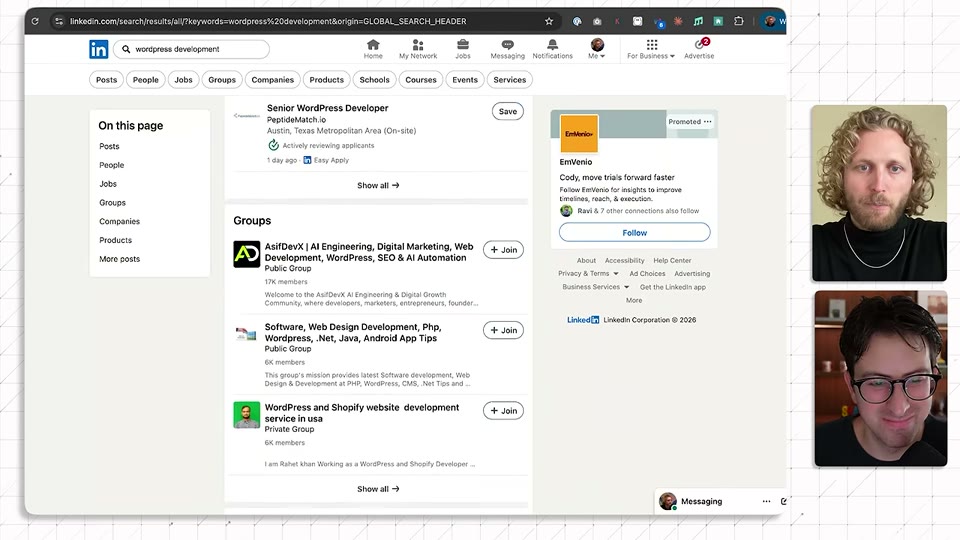
Task: Open AsifDevX AI Engineering group title
Action: (x=369, y=252)
